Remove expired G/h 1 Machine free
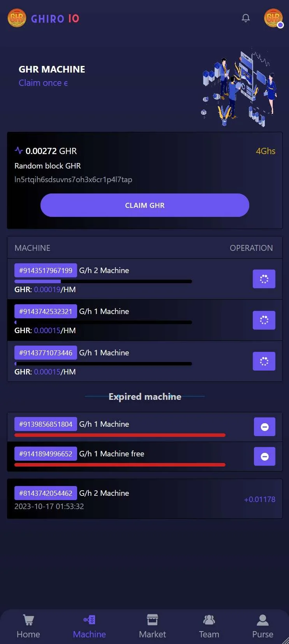The width and height of the screenshot is (289, 644). click(x=264, y=456)
